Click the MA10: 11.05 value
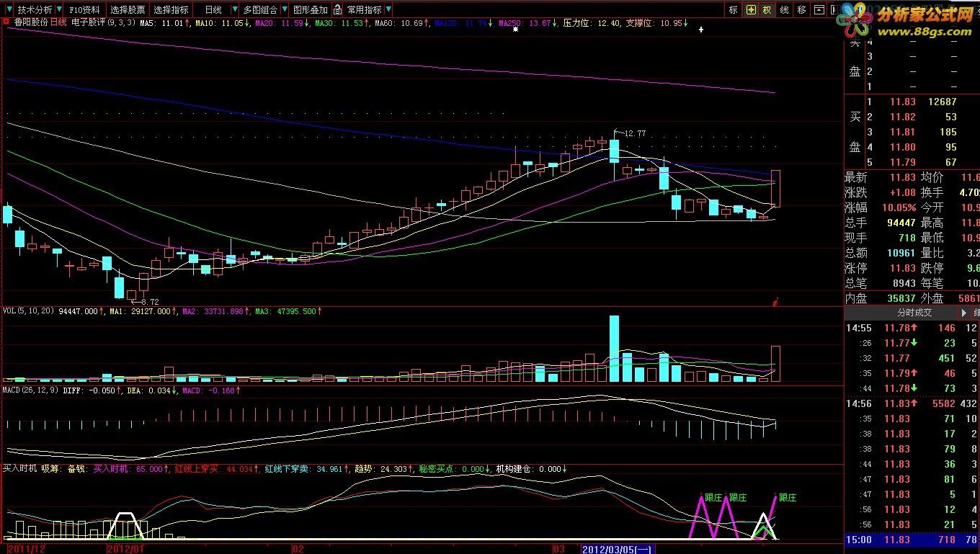 tap(223, 22)
